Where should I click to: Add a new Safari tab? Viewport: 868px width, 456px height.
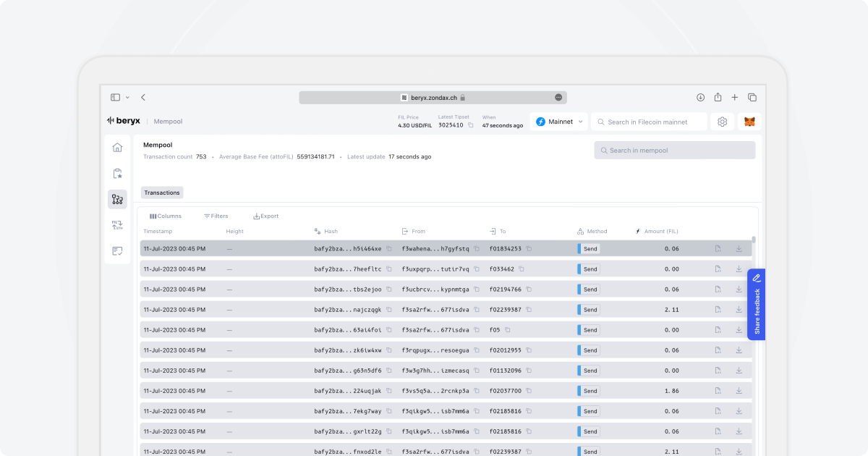click(x=735, y=97)
